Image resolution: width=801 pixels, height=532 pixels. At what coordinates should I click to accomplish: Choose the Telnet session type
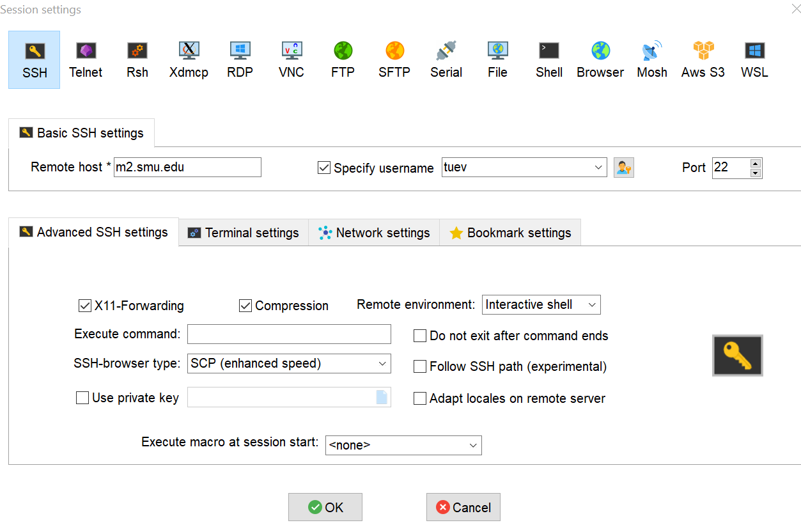pos(86,60)
